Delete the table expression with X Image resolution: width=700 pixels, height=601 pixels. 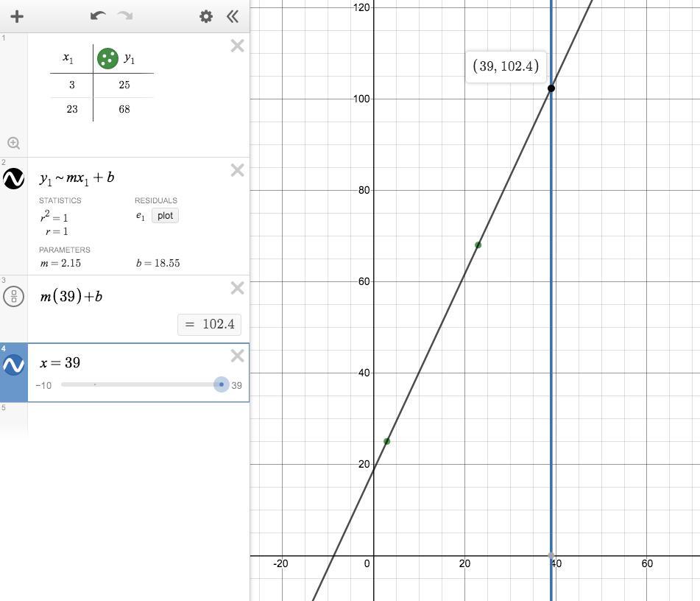pos(238,46)
